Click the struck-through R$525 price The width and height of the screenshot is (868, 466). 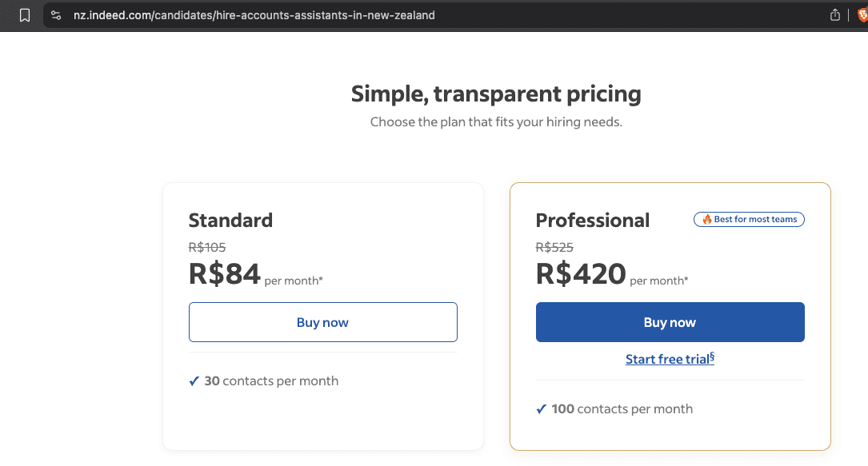(554, 247)
